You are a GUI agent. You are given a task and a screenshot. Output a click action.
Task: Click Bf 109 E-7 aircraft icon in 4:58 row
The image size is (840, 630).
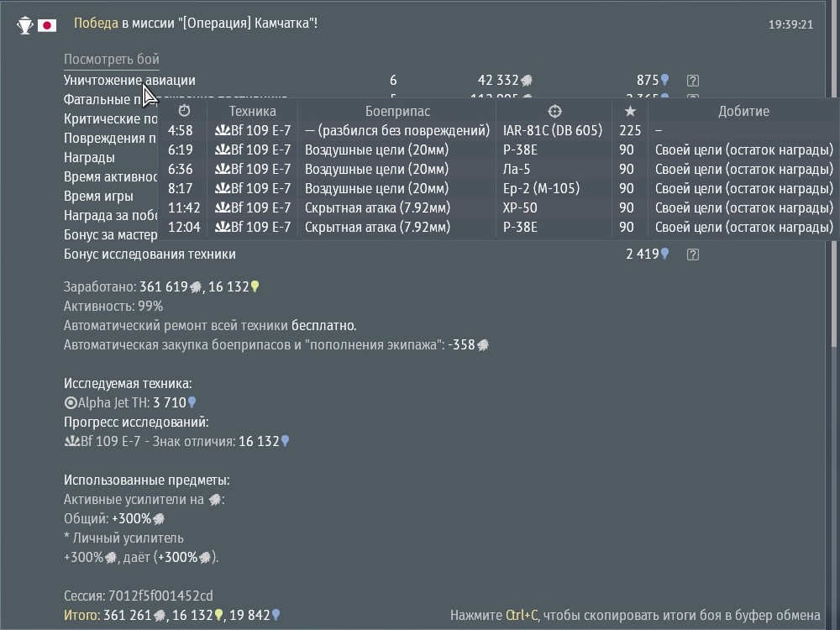click(x=223, y=130)
